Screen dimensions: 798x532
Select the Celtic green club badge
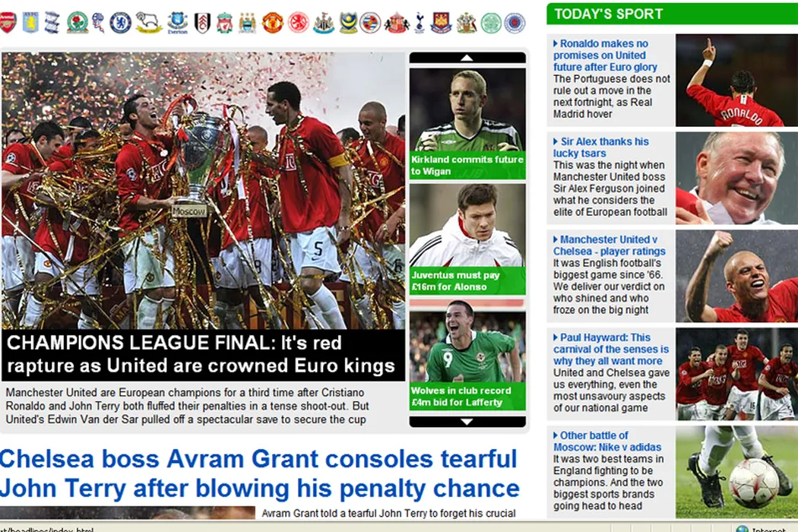coord(491,23)
